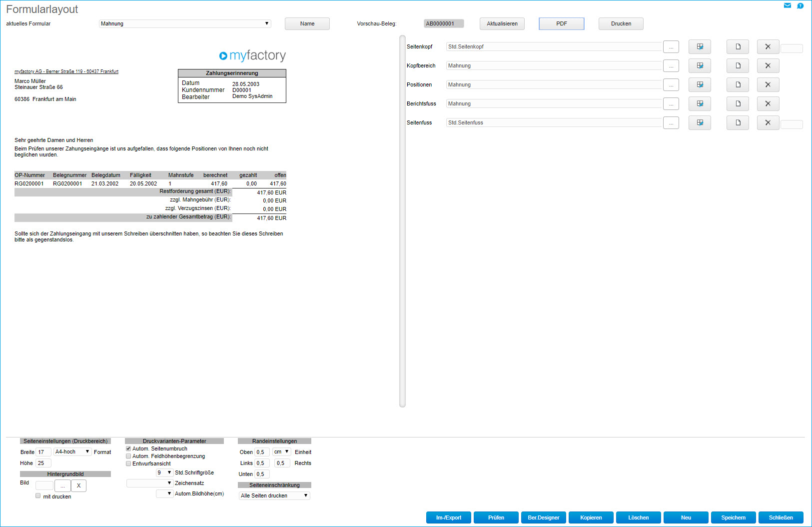Open designer icon for Kopfbereich row
This screenshot has width=812, height=527.
700,65
